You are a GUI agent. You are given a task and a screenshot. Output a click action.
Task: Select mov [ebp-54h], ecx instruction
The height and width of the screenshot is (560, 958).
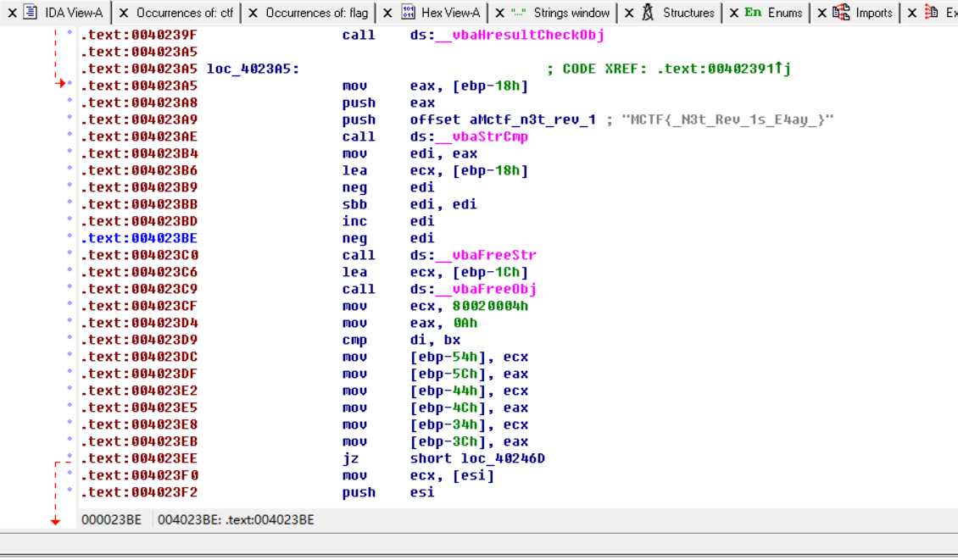435,358
